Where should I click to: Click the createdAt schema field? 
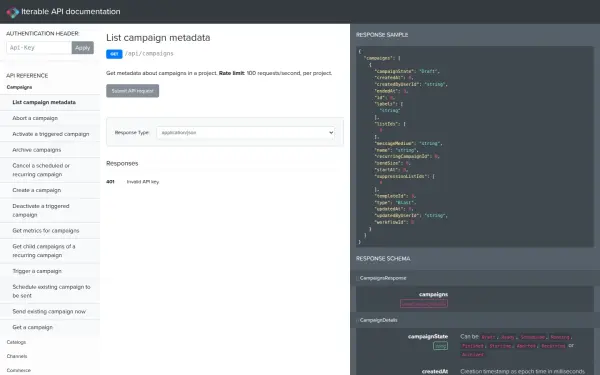click(435, 371)
